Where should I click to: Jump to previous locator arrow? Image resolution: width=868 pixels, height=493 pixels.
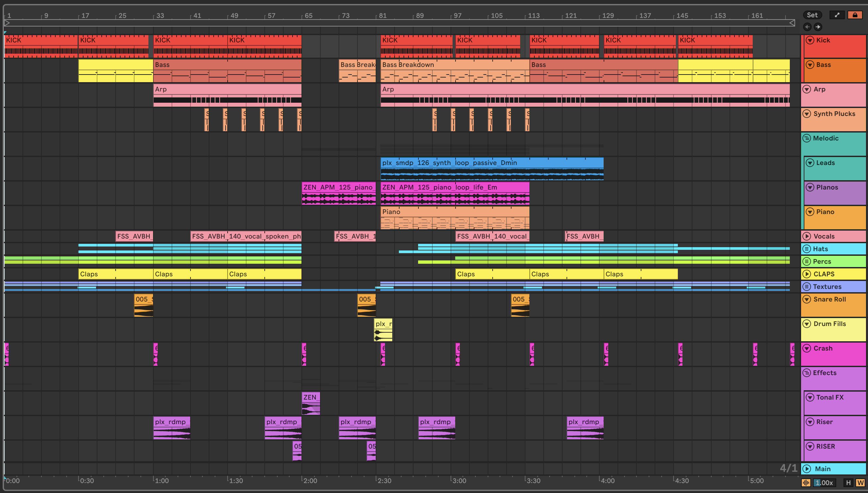point(807,27)
